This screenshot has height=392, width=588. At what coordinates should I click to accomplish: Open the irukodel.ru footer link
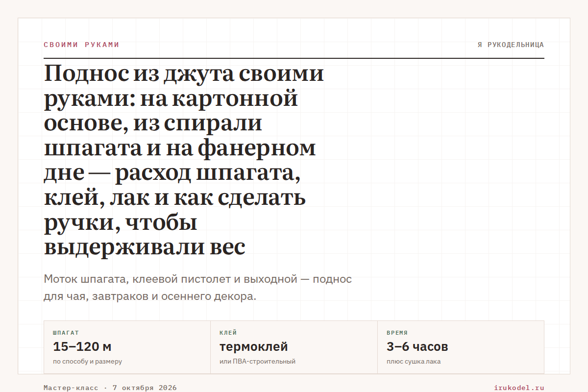(519, 388)
